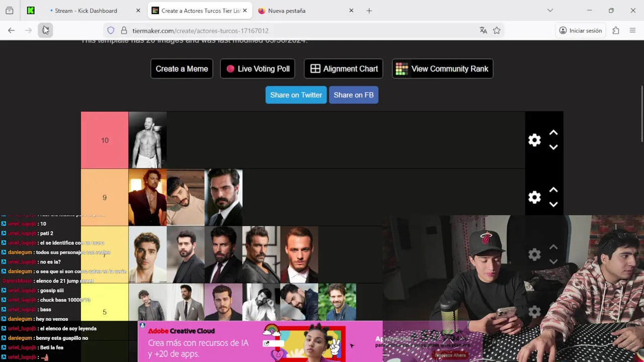Viewport: 644px width, 362px height.
Task: Click the tracking protection shield icon
Action: [111, 31]
